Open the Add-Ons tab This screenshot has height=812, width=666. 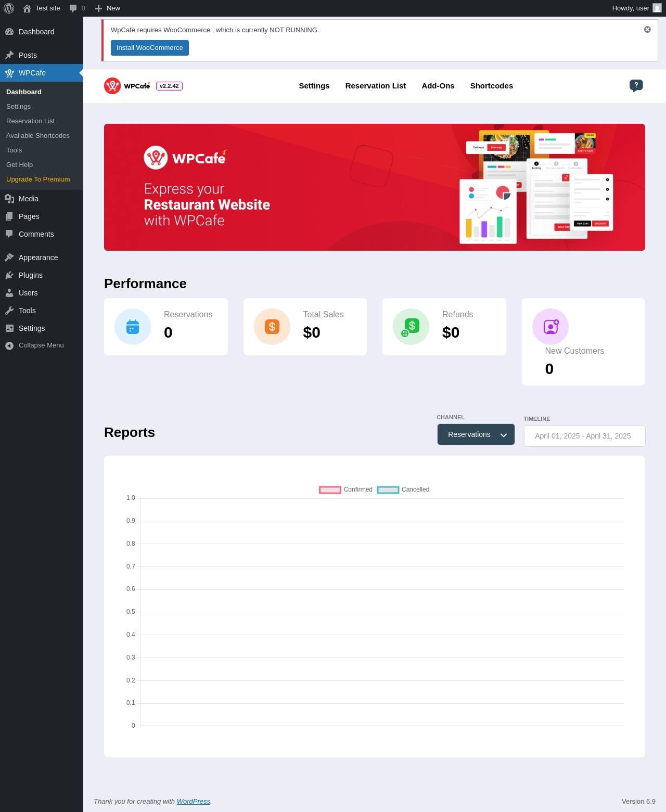click(x=438, y=86)
